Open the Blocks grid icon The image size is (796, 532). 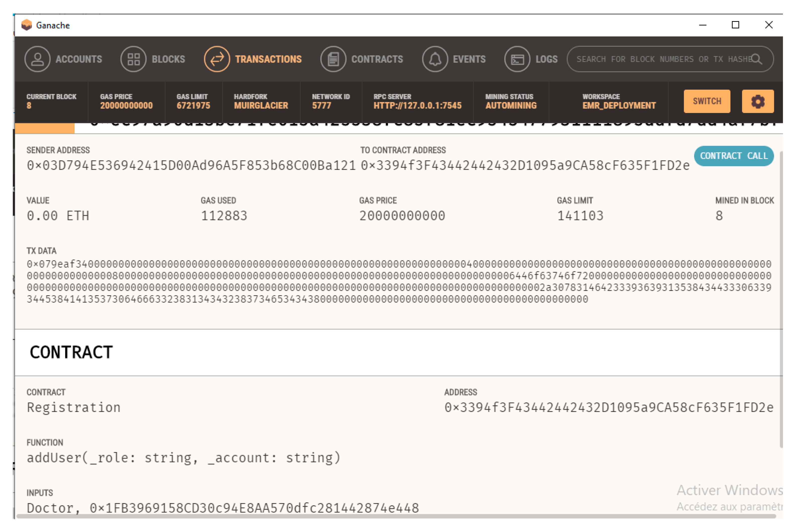(133, 59)
